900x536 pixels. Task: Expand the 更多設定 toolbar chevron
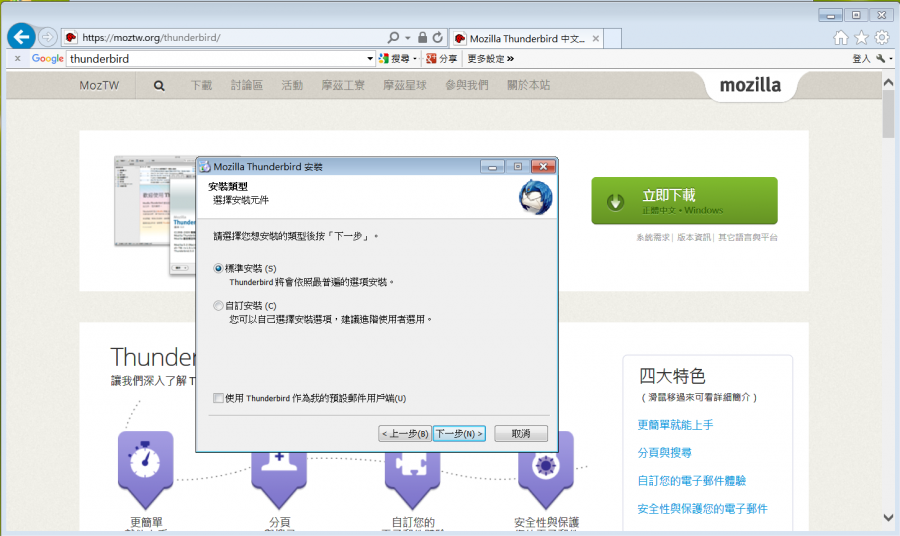[x=510, y=59]
